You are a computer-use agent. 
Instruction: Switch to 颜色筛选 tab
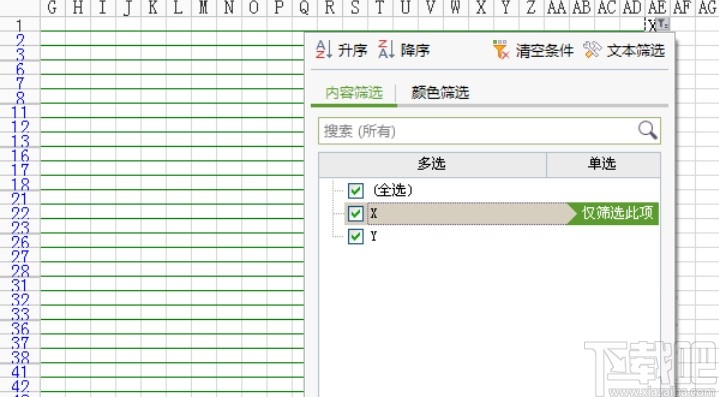pos(440,93)
